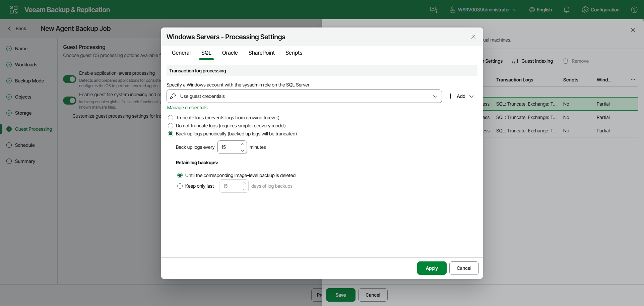644x306 pixels.
Task: Open the notifications bell icon
Action: coord(566,10)
